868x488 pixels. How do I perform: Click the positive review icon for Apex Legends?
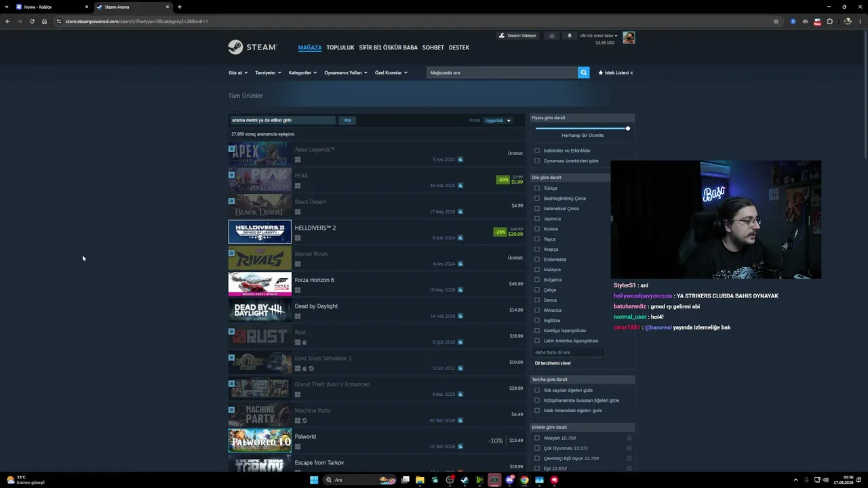click(460, 159)
